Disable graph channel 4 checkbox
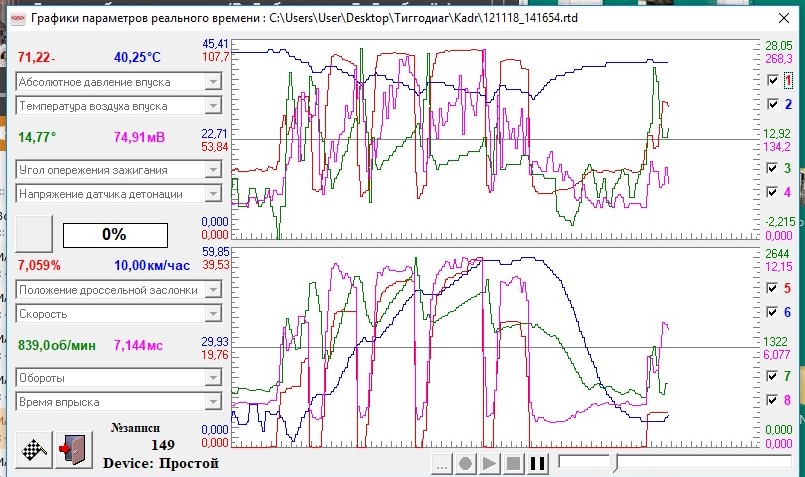Viewport: 805px width, 477px height. tap(772, 192)
